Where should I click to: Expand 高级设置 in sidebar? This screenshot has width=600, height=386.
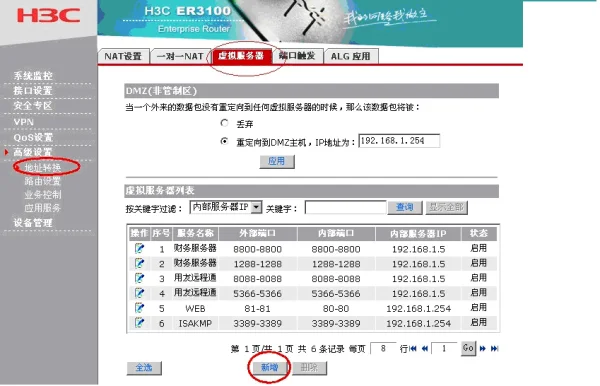[33, 152]
